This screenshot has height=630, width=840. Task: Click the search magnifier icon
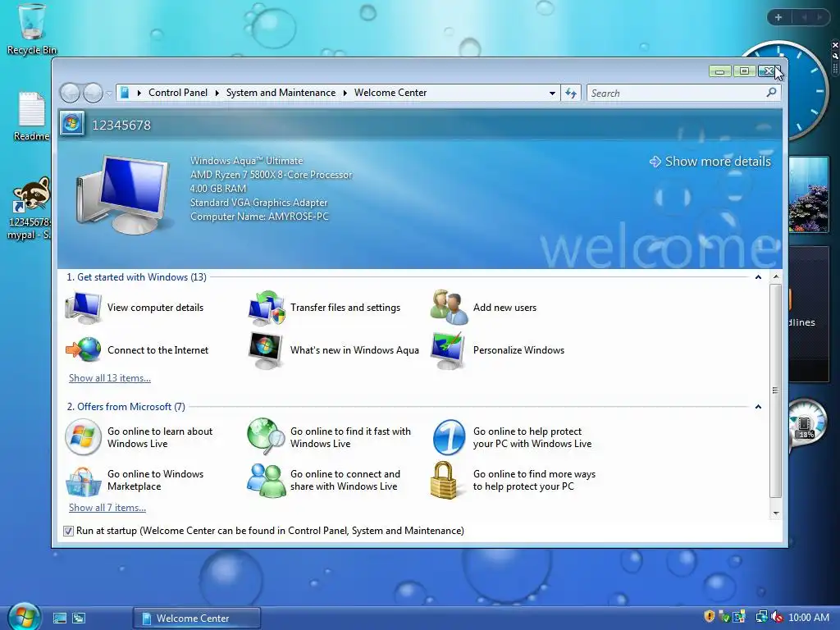pyautogui.click(x=771, y=93)
